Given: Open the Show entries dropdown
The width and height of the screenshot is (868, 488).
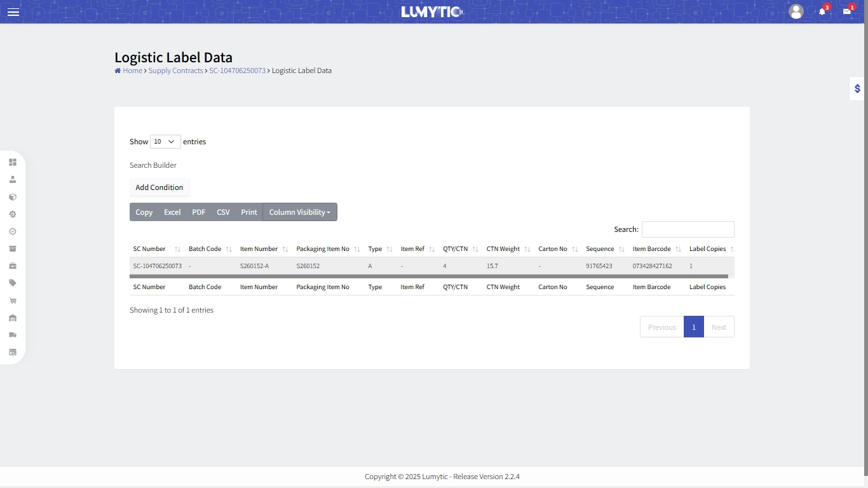Looking at the screenshot, I should tap(165, 141).
